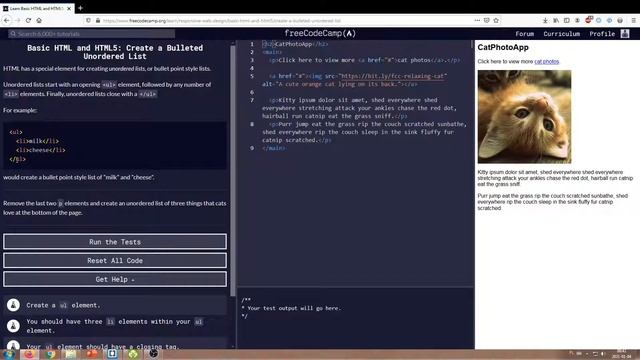Screen dimensions: 640x360
Task: Click the example code line with cheese
Action: (x=41, y=150)
